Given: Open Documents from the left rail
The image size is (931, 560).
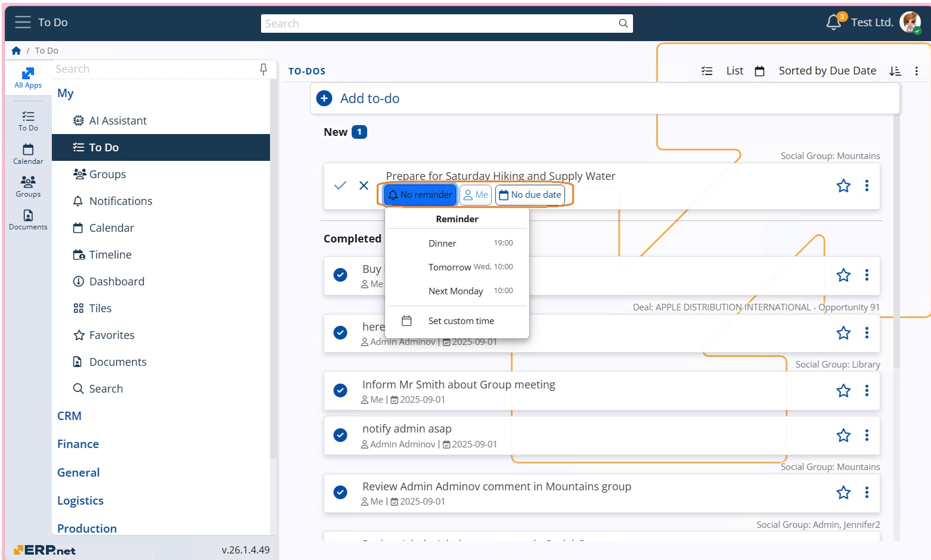Looking at the screenshot, I should pos(28,220).
